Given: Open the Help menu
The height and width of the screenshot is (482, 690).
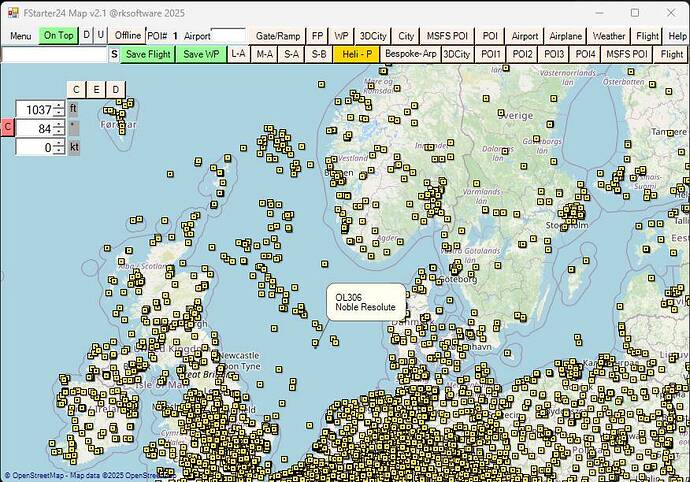Looking at the screenshot, I should click(x=677, y=35).
